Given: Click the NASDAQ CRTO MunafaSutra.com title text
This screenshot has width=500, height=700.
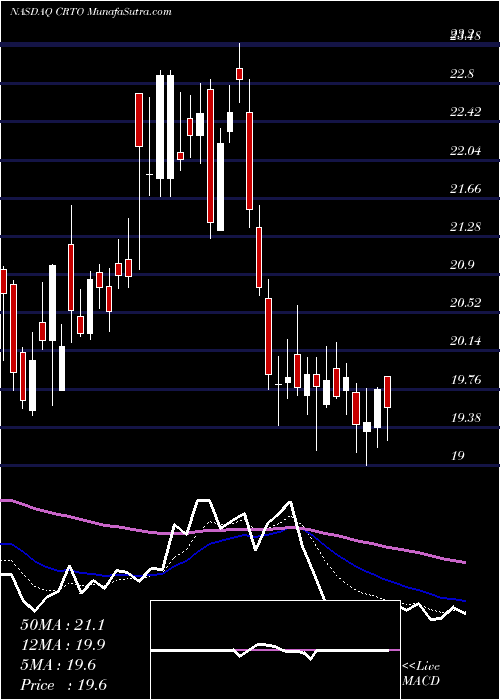Looking at the screenshot, I should (x=91, y=12).
